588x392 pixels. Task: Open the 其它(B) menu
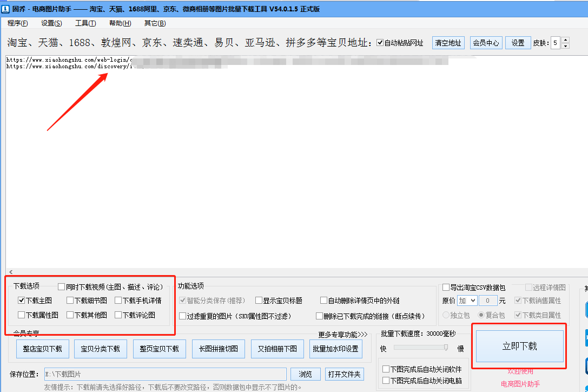155,23
